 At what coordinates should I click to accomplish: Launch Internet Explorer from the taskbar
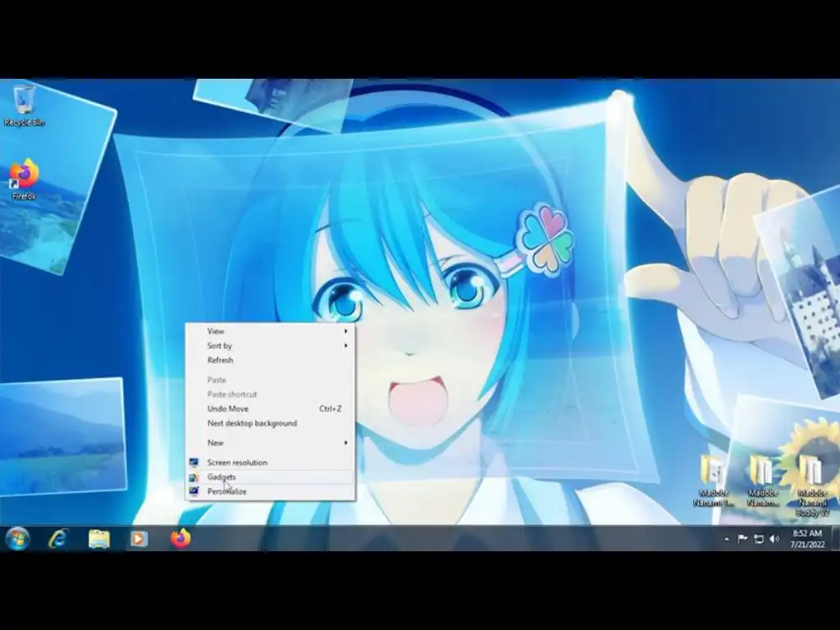coord(58,538)
